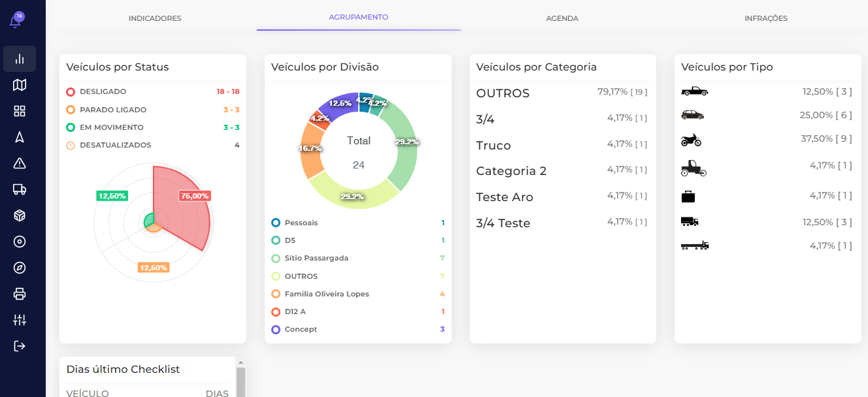Open the Agenda tab
Screen dimensions: 868x397
[x=562, y=18]
